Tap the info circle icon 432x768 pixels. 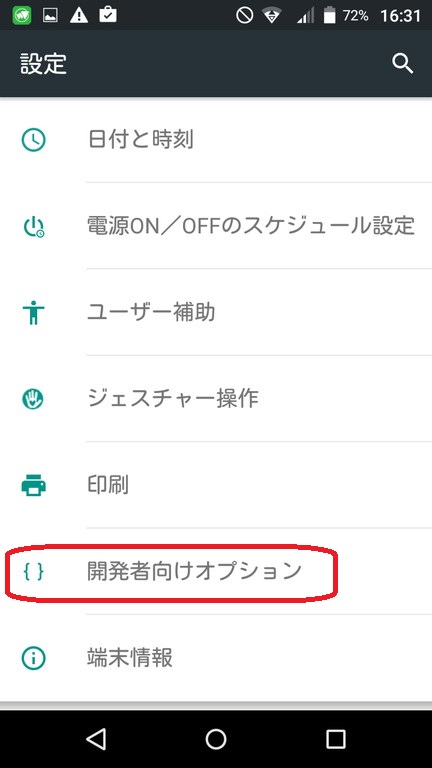pyautogui.click(x=33, y=658)
